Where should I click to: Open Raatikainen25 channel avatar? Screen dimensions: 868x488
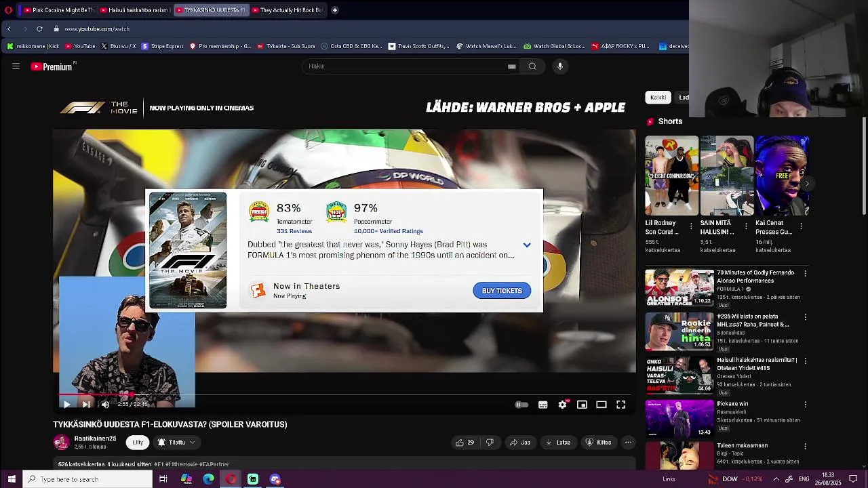tap(61, 443)
